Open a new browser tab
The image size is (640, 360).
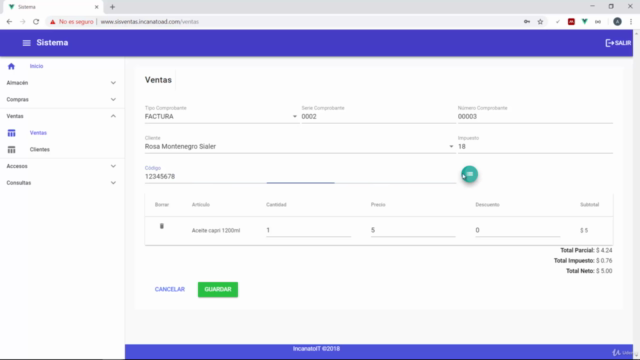tap(112, 7)
